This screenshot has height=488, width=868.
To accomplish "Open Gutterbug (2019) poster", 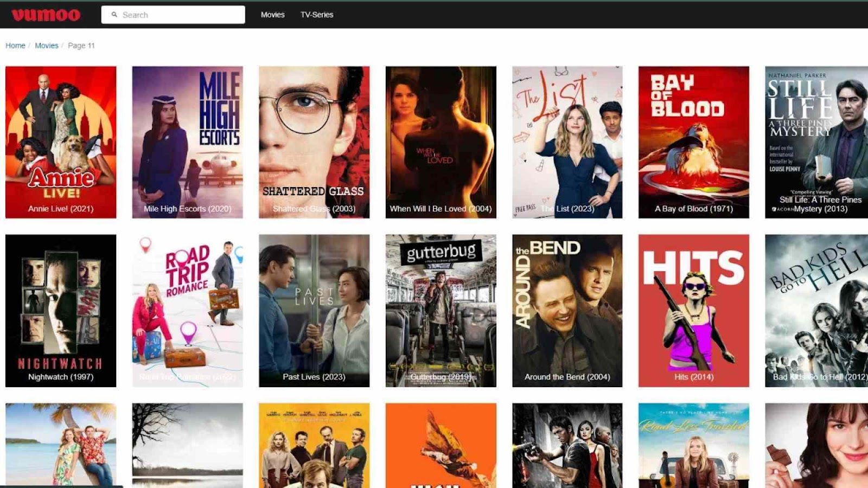I will coord(441,311).
